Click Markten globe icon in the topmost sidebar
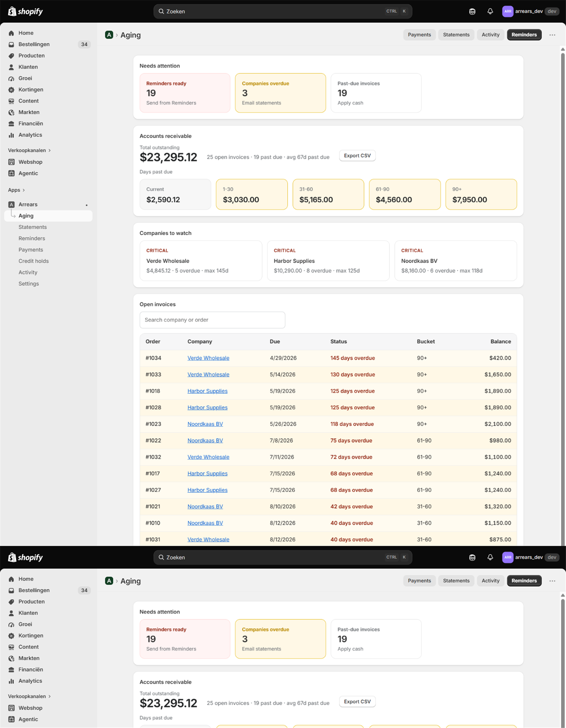The image size is (566, 728). [11, 112]
